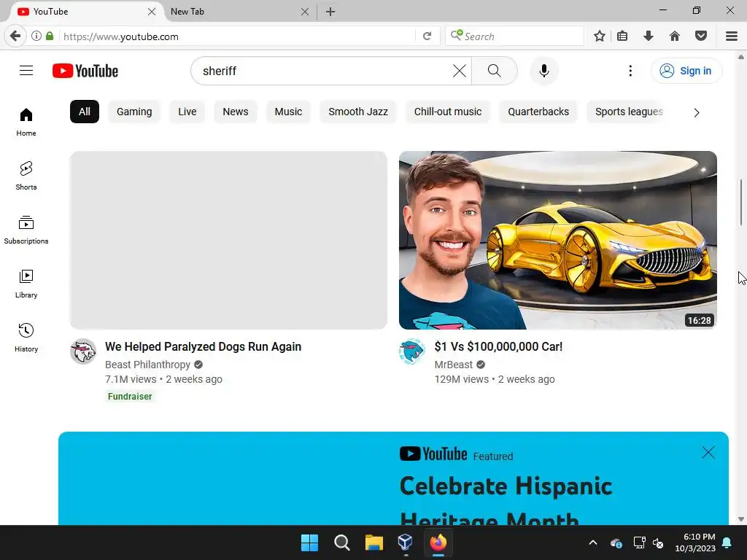Viewport: 747px width, 560px height.
Task: Open the browser downloads arrow
Action: [649, 36]
